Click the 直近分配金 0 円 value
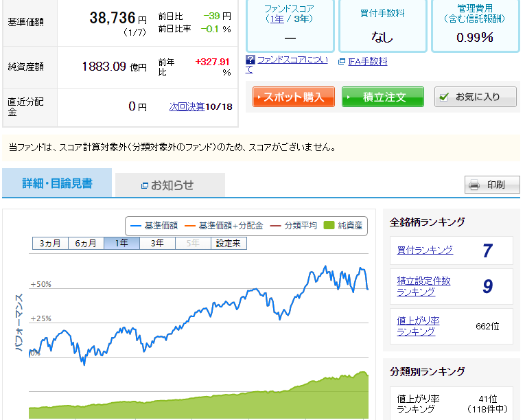Image resolution: width=525 pixels, height=420 pixels. pos(138,106)
